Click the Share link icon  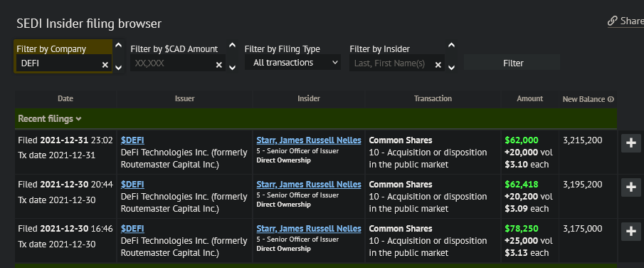tap(613, 21)
